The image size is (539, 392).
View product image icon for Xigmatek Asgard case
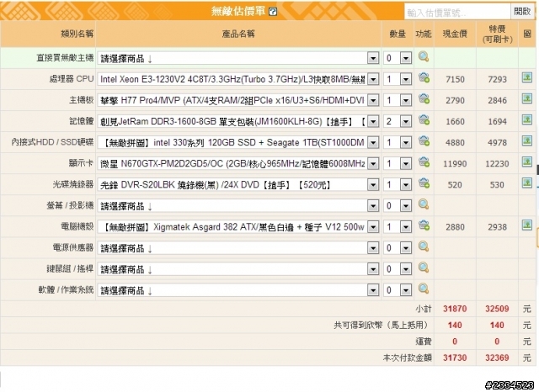point(527,225)
